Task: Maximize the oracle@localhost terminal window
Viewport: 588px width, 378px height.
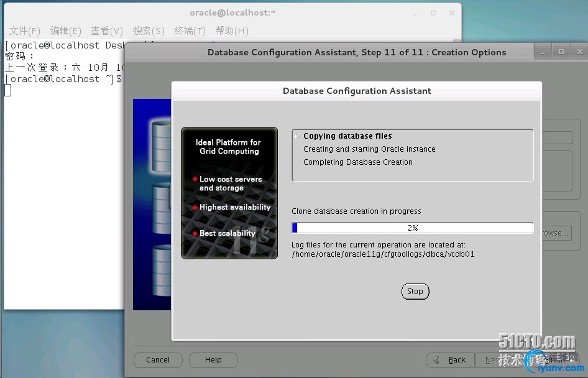Action: pos(433,13)
